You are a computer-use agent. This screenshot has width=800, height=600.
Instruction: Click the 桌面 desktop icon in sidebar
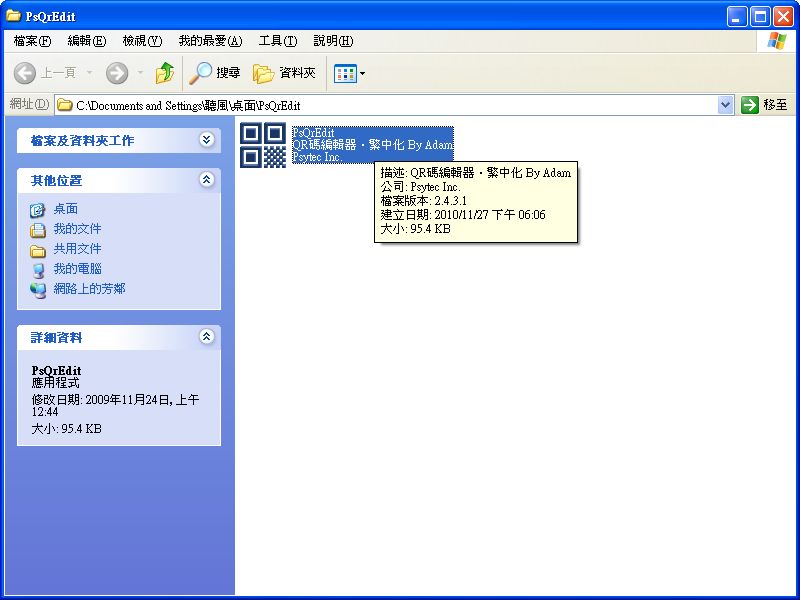click(38, 210)
